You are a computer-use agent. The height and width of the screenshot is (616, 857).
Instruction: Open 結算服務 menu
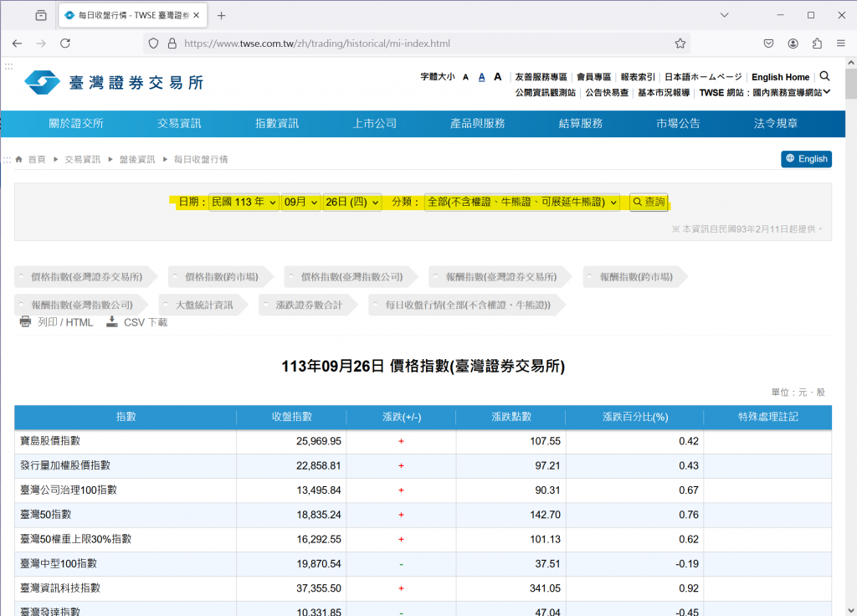pos(581,124)
